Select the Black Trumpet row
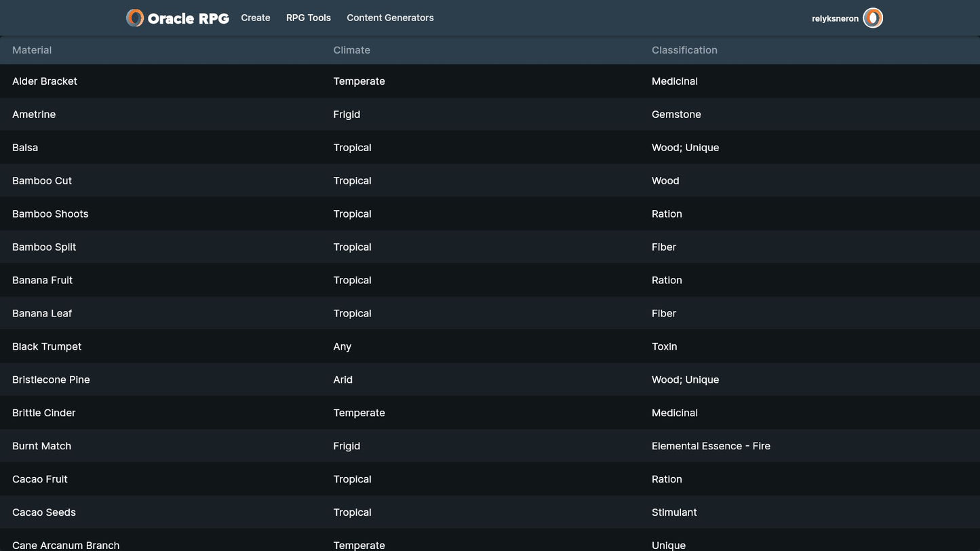 (x=47, y=346)
